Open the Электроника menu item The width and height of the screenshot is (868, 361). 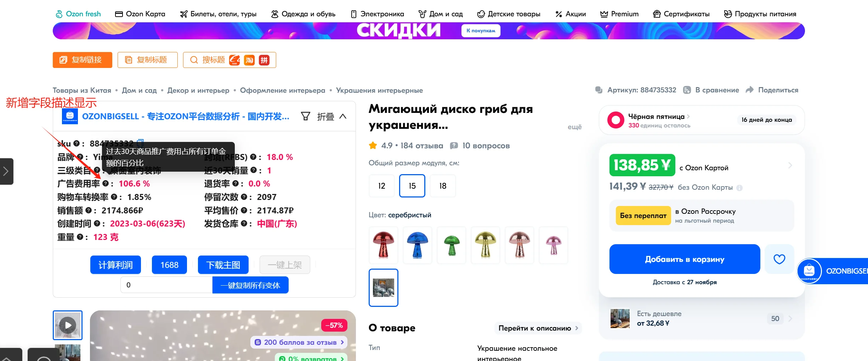pyautogui.click(x=377, y=14)
